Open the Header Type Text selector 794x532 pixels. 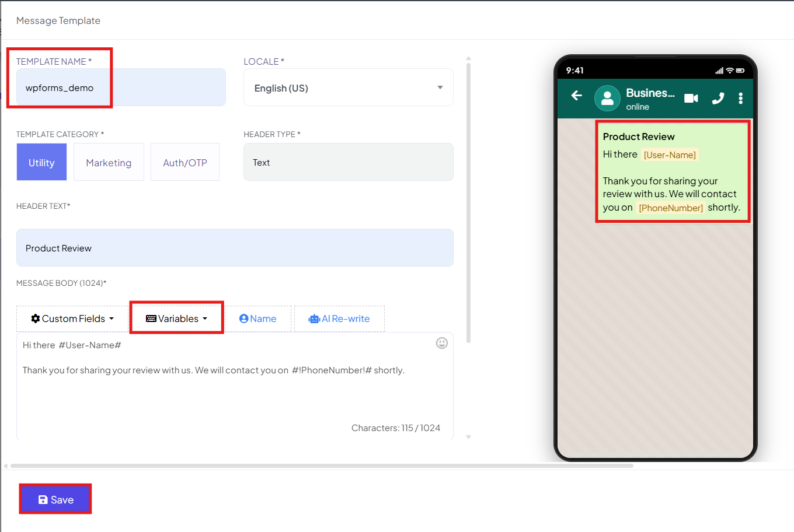click(x=348, y=162)
